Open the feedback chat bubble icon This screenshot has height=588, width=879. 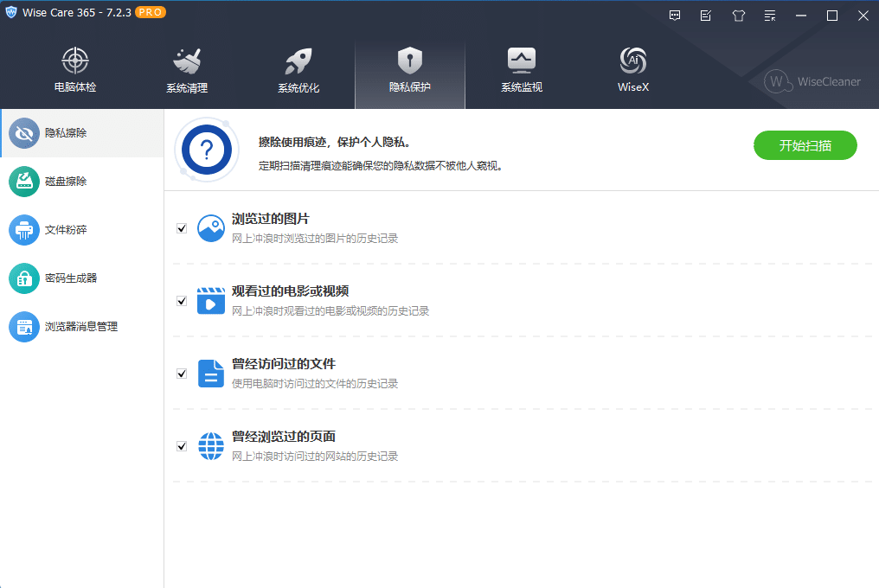point(675,16)
